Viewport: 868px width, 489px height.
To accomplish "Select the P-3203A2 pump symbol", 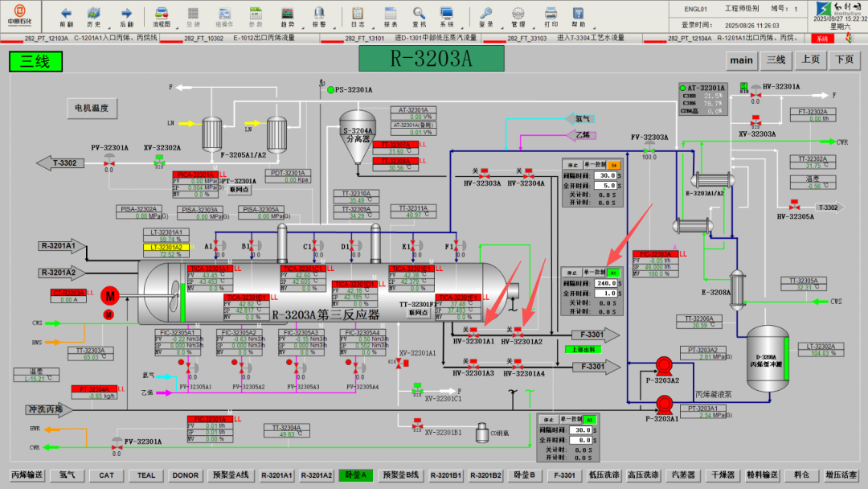I will tap(664, 364).
